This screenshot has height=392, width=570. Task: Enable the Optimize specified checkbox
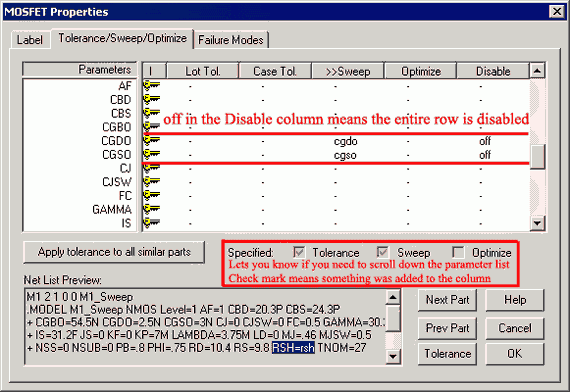(458, 252)
